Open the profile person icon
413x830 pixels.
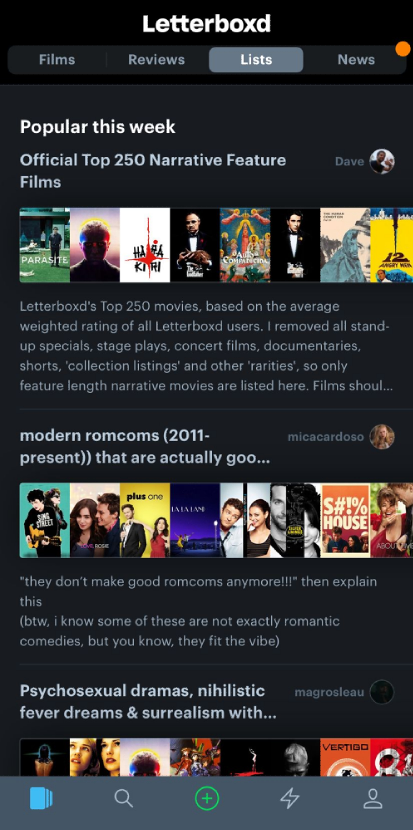[x=372, y=798]
